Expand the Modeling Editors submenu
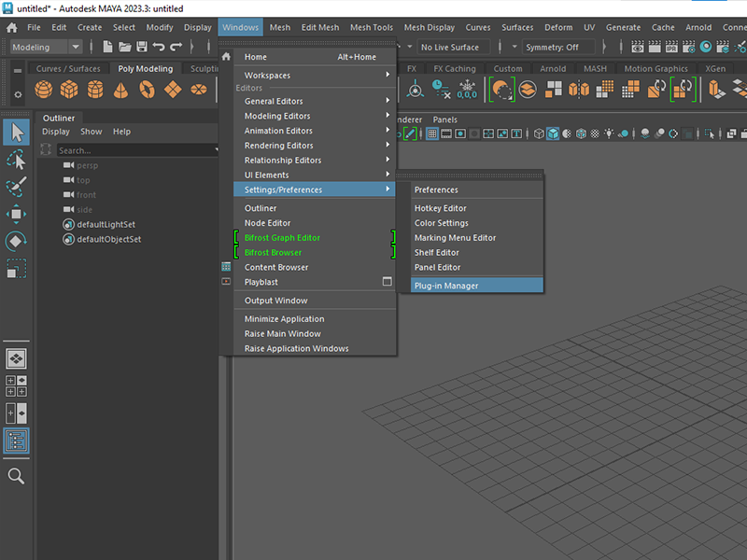The image size is (747, 560). (x=315, y=116)
